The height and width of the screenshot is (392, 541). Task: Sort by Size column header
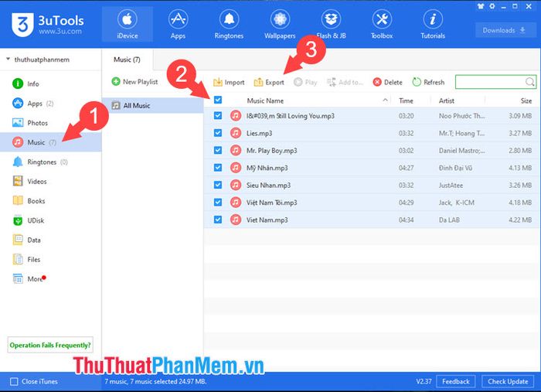point(526,101)
